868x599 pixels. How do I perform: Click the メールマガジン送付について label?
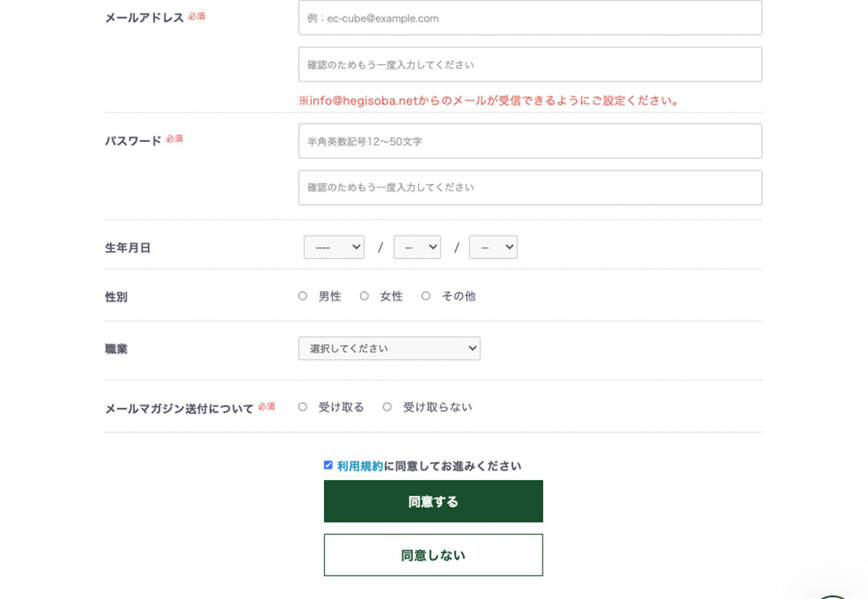tap(179, 408)
